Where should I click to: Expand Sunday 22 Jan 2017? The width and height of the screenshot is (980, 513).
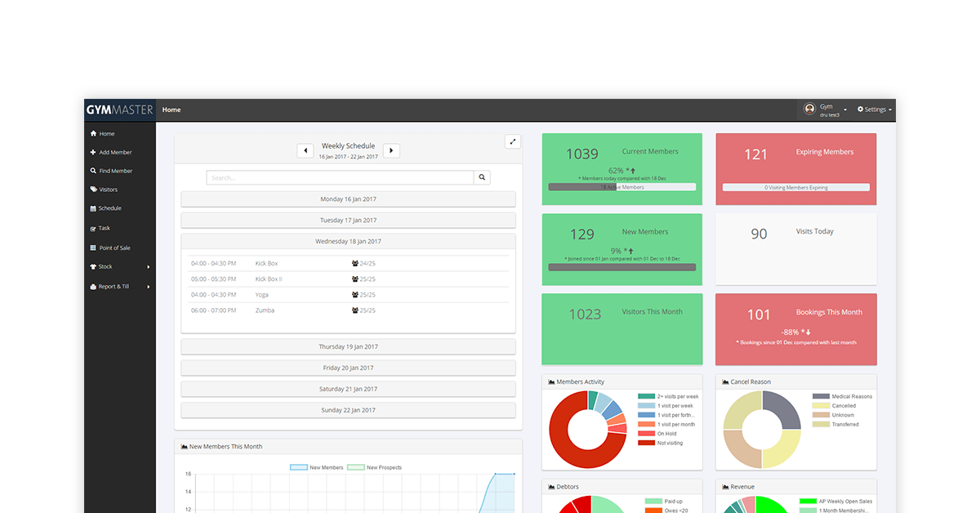[x=348, y=410]
